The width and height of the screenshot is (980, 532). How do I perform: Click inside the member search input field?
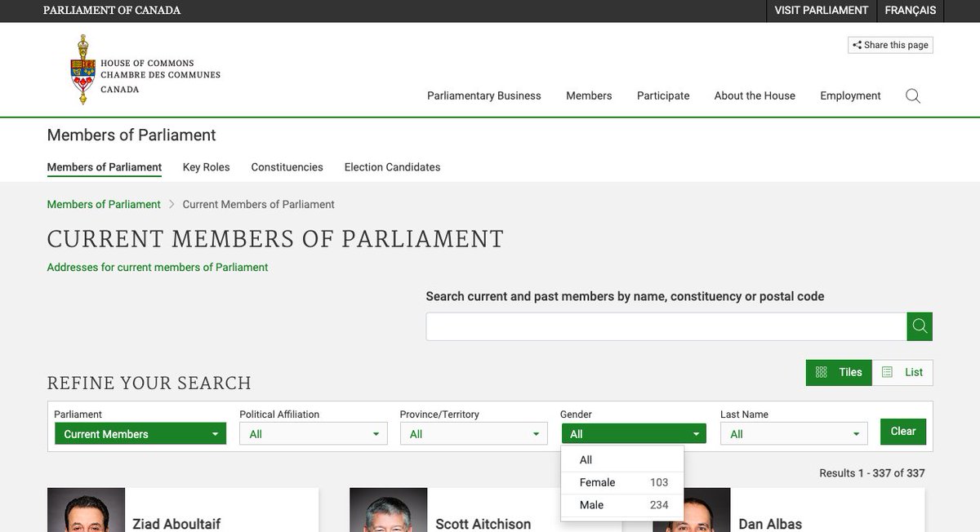click(x=666, y=326)
